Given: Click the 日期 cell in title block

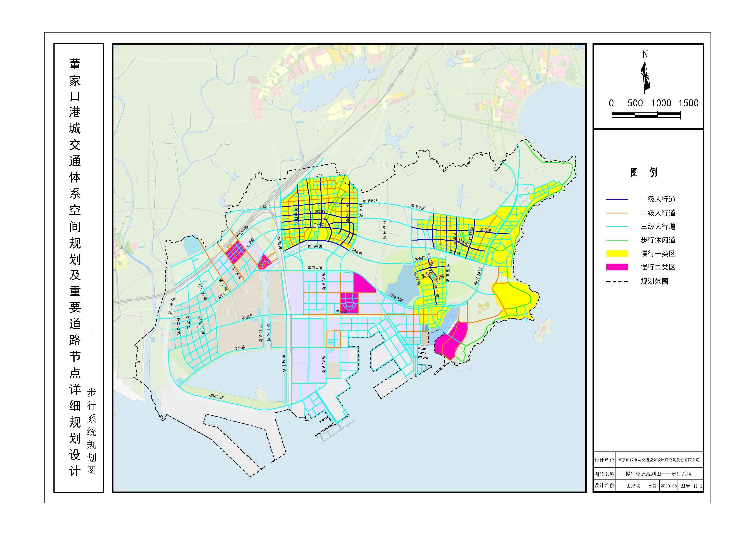Looking at the screenshot, I should [x=653, y=486].
